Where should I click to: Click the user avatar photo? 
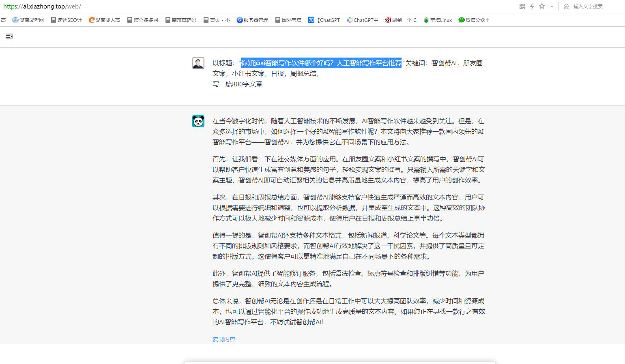[198, 63]
